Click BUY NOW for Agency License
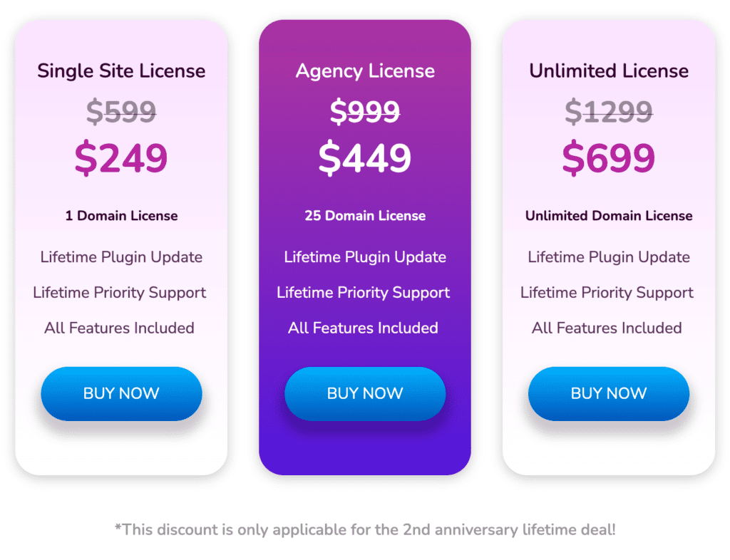The width and height of the screenshot is (730, 560). click(365, 393)
